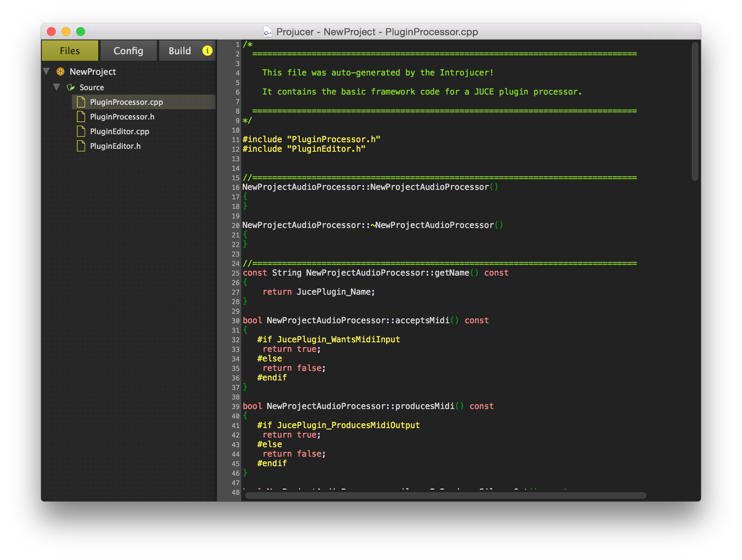Click the PluginProcessor.cpp file icon
The height and width of the screenshot is (560, 742).
pyautogui.click(x=81, y=102)
